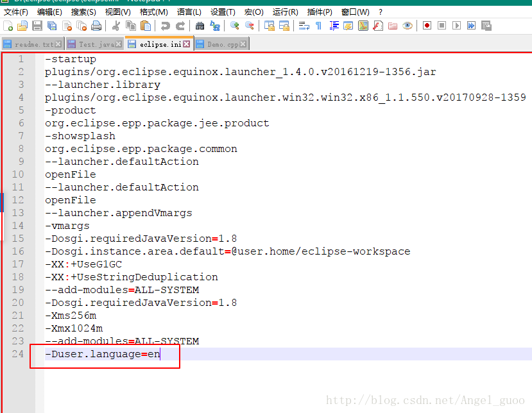This screenshot has width=532, height=413.
Task: Toggle show all characters pilcrow icon
Action: (318, 26)
